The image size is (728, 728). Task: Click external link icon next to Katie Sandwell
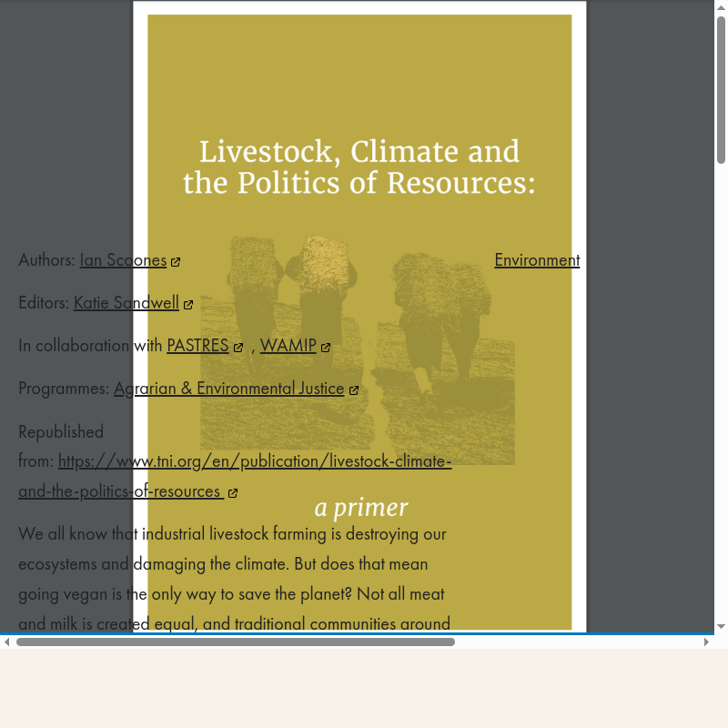click(188, 305)
